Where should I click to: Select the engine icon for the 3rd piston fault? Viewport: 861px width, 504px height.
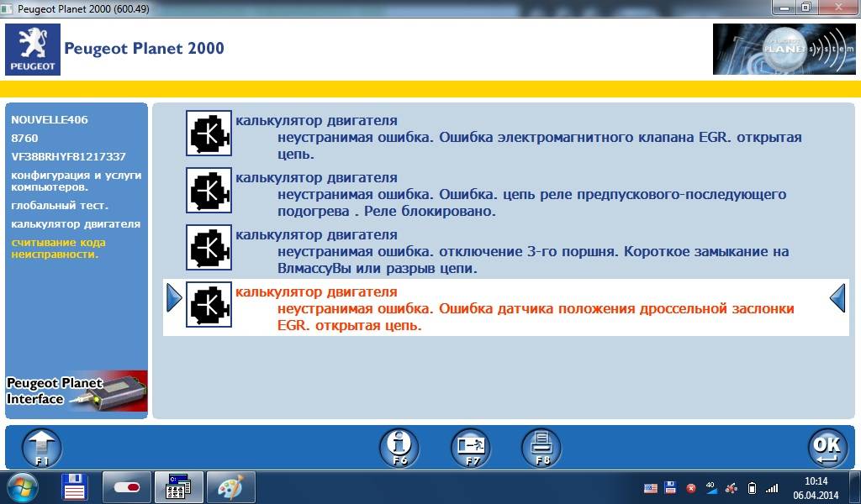click(x=208, y=248)
